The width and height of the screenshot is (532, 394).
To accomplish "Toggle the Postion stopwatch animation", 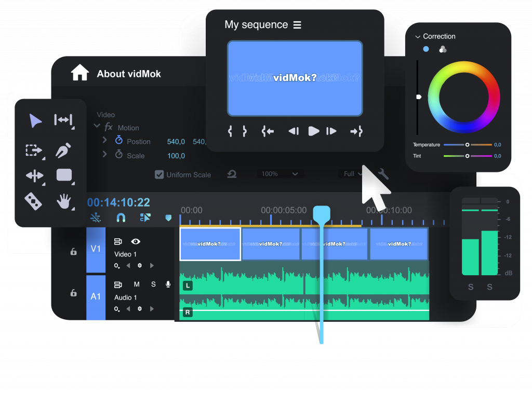I will pyautogui.click(x=119, y=140).
